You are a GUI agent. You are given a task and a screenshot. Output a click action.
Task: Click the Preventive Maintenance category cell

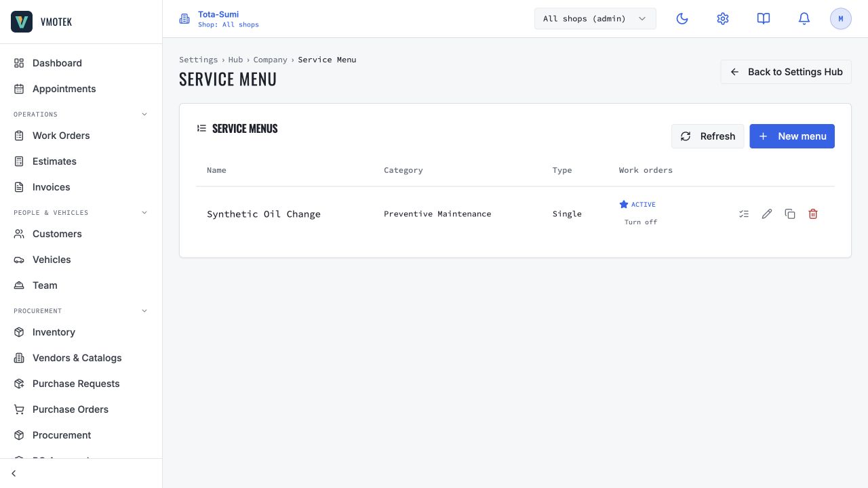tap(437, 214)
